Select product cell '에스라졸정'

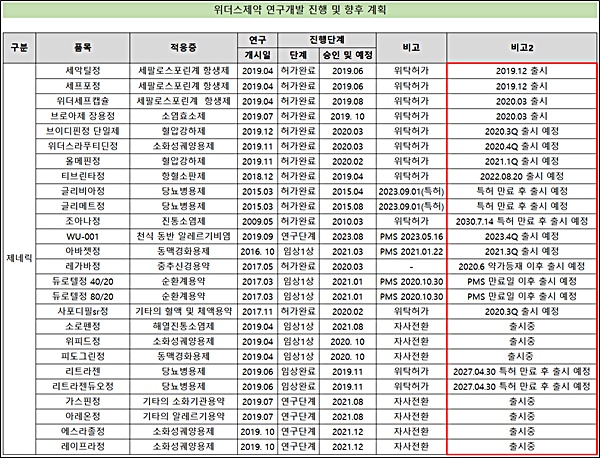(83, 432)
